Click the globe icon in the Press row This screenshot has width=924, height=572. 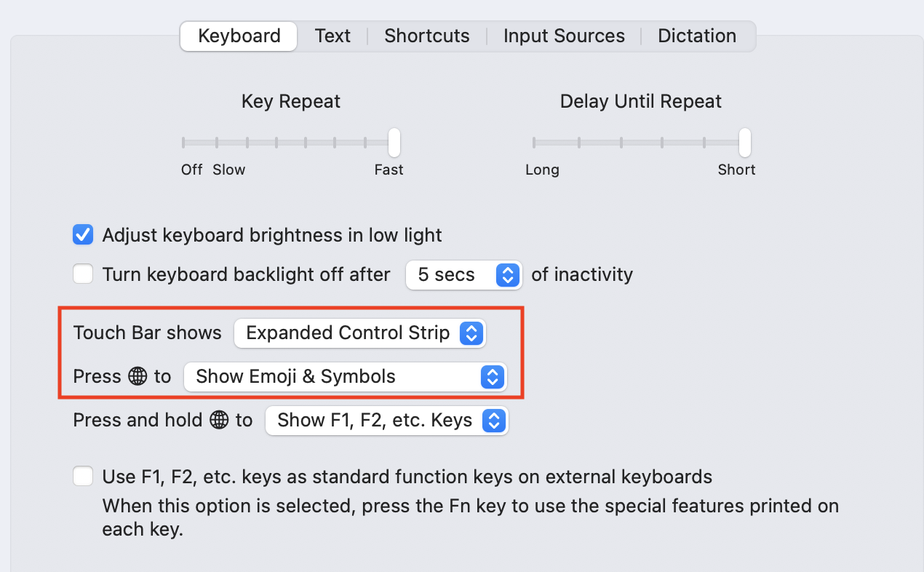(136, 376)
